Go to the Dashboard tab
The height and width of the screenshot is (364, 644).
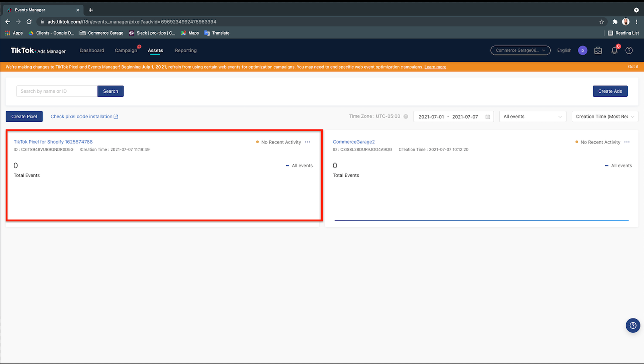92,51
